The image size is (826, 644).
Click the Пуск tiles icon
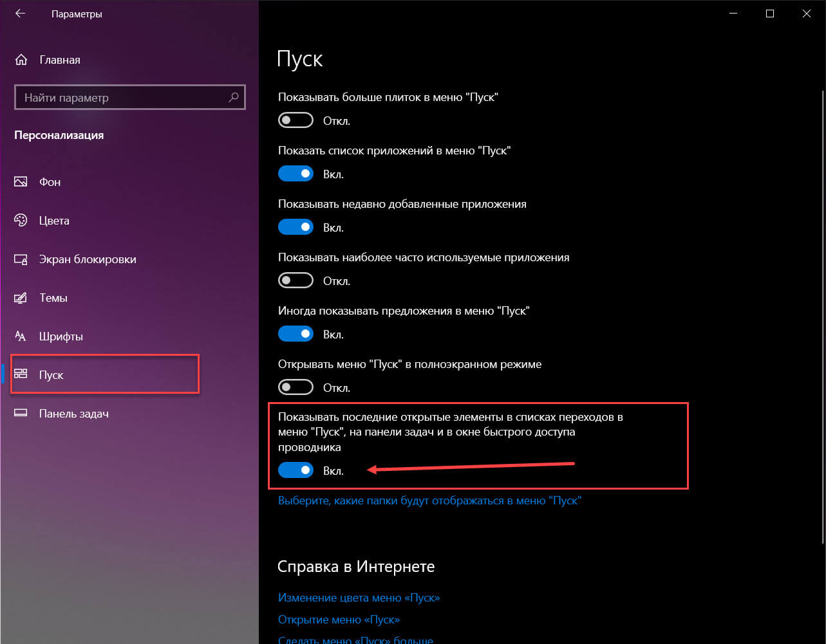point(21,374)
